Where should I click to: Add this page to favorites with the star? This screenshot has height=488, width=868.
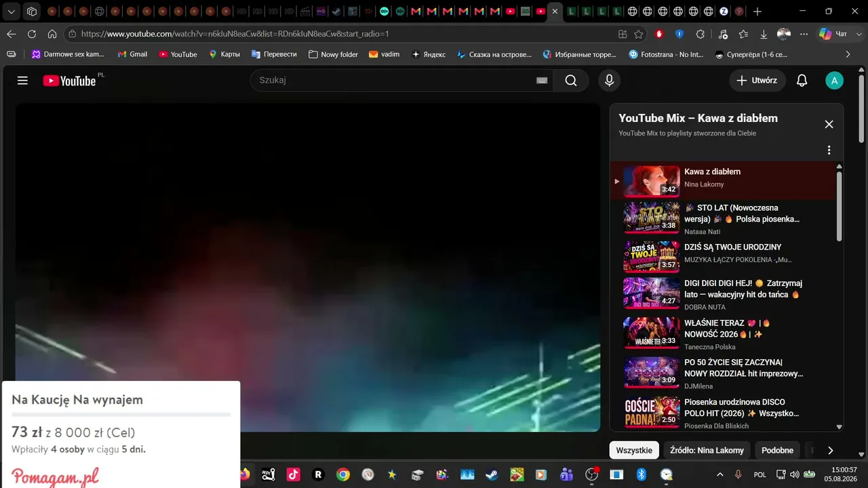(x=639, y=34)
